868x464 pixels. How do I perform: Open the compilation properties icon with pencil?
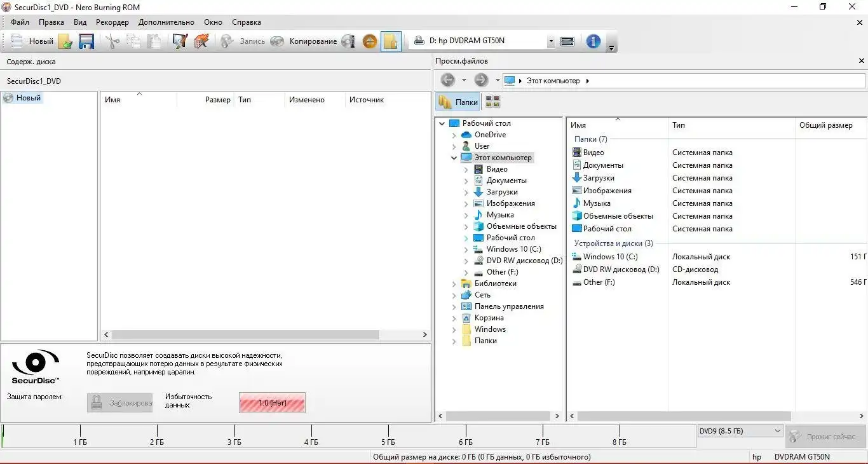coord(180,41)
